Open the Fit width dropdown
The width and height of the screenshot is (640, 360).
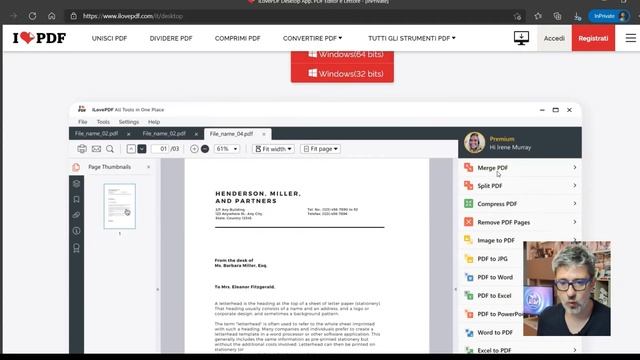[x=273, y=149]
